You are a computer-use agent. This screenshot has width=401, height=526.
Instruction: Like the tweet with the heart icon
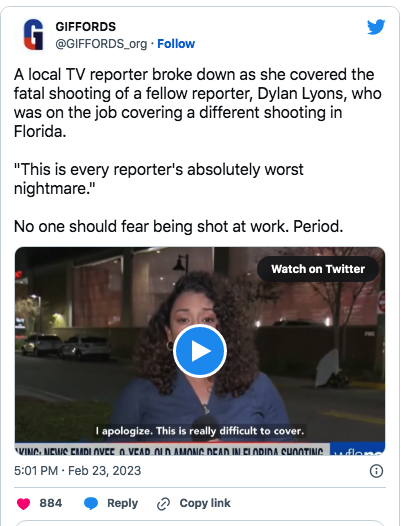pyautogui.click(x=23, y=504)
